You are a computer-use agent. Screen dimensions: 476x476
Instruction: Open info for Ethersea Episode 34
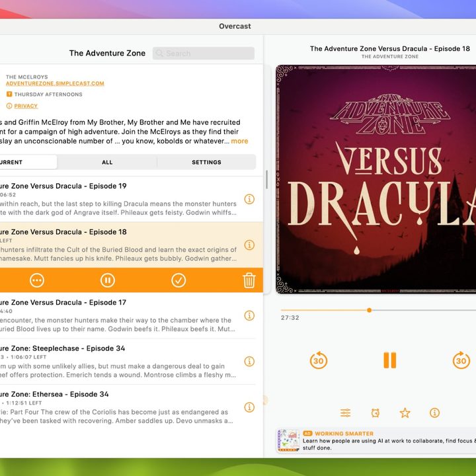(x=249, y=407)
